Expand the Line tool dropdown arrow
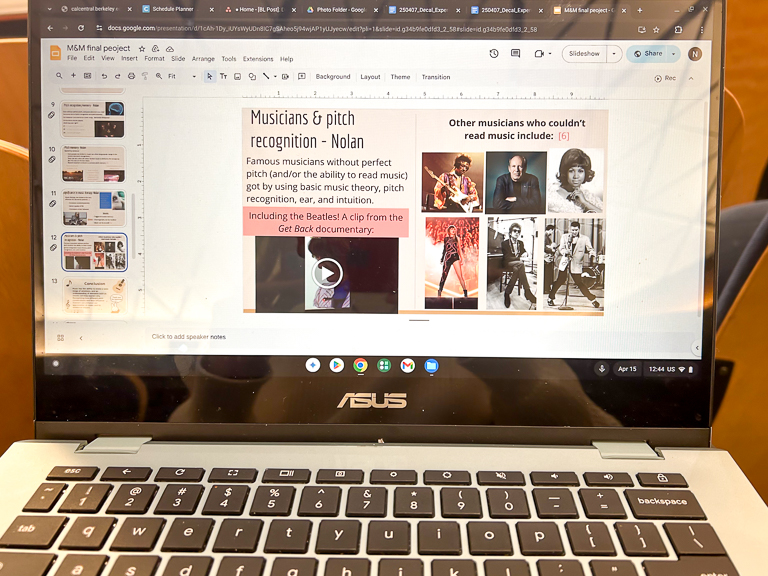The image size is (768, 576). click(275, 76)
